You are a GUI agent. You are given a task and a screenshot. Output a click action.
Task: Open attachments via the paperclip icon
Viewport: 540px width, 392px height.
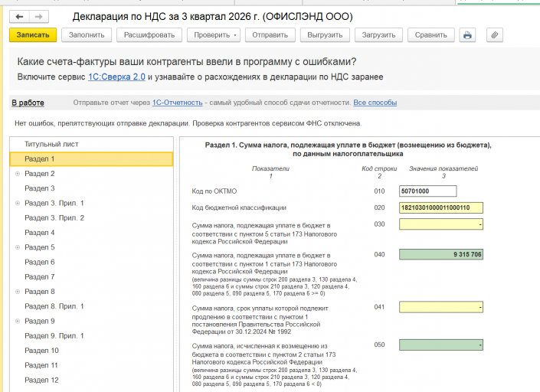(x=495, y=35)
